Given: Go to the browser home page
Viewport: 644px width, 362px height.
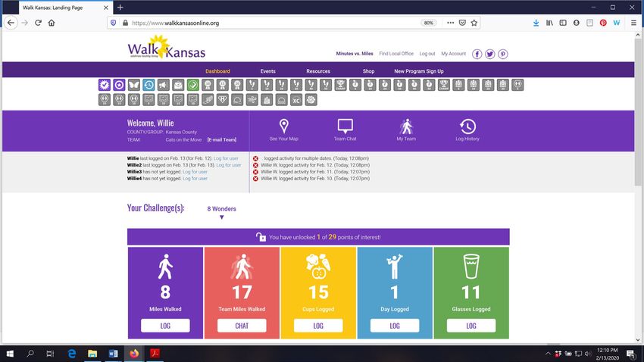Looking at the screenshot, I should 52,23.
